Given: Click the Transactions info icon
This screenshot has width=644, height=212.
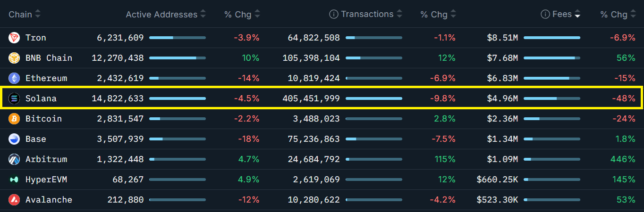Looking at the screenshot, I should (333, 15).
